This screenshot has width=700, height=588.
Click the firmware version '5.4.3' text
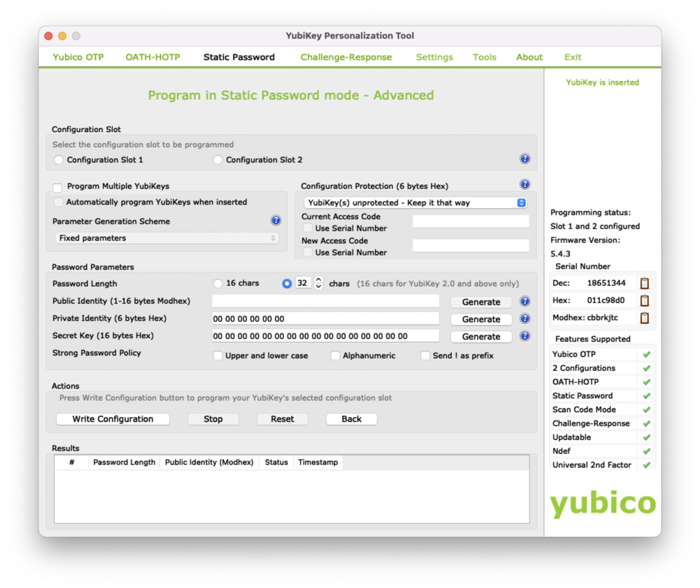560,254
